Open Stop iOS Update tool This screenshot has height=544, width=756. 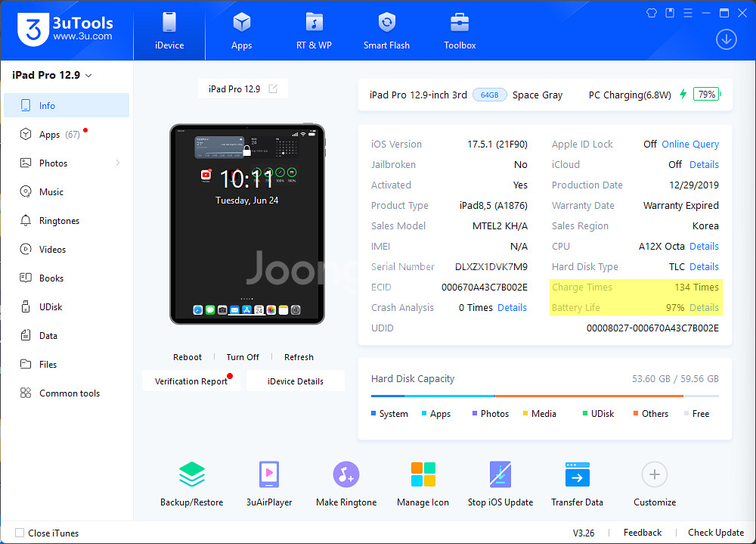click(500, 483)
